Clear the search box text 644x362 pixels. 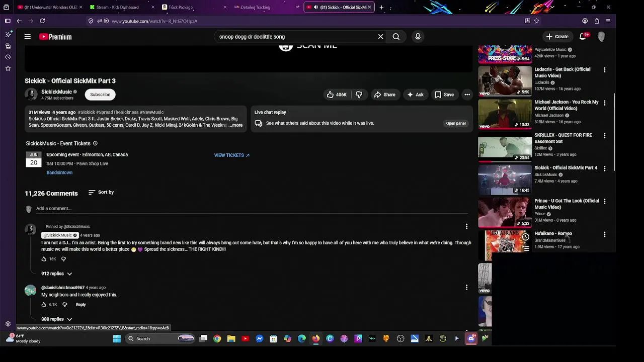click(x=380, y=37)
